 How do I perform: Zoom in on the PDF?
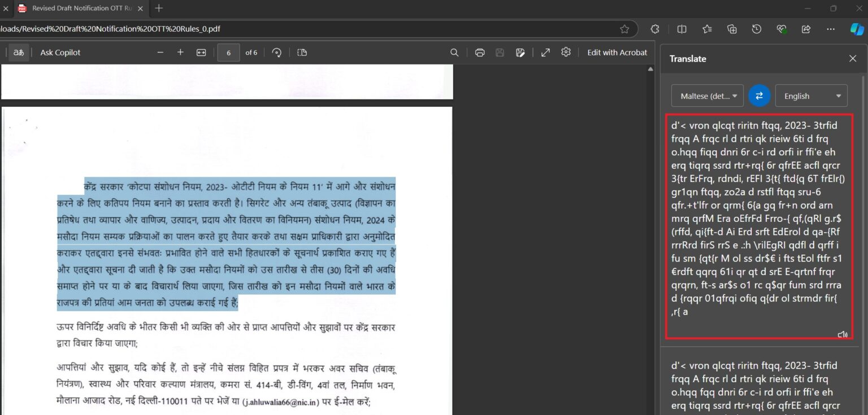click(180, 52)
